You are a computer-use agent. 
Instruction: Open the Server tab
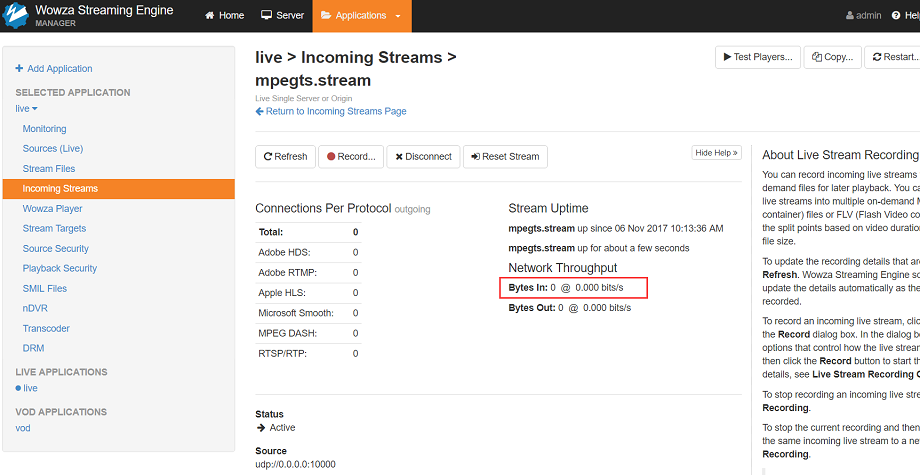tap(282, 16)
